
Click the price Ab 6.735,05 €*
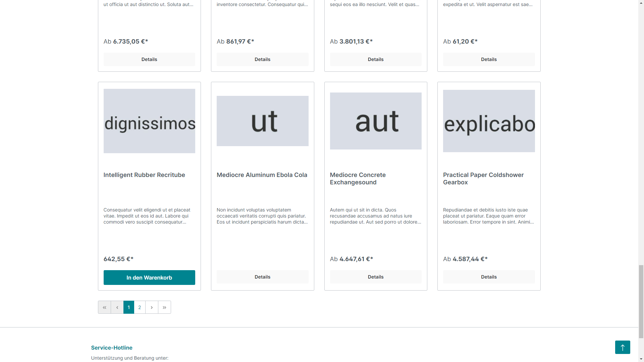pyautogui.click(x=126, y=42)
